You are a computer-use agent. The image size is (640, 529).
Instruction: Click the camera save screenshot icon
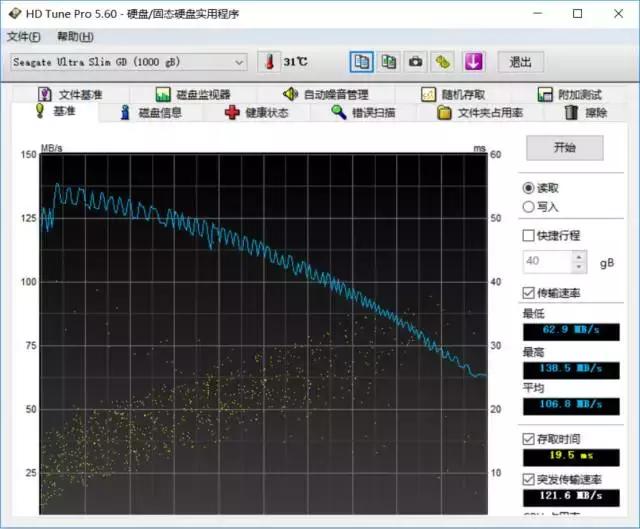click(415, 62)
